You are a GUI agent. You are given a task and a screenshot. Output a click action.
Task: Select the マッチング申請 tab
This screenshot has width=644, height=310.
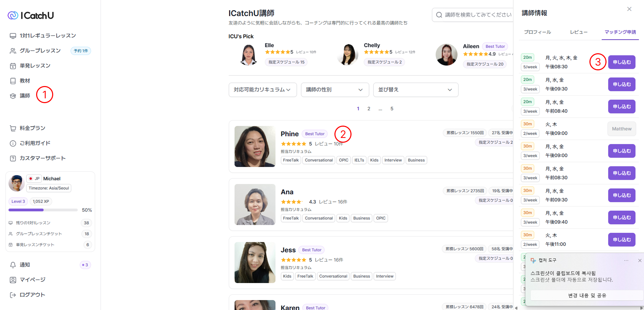click(x=620, y=32)
